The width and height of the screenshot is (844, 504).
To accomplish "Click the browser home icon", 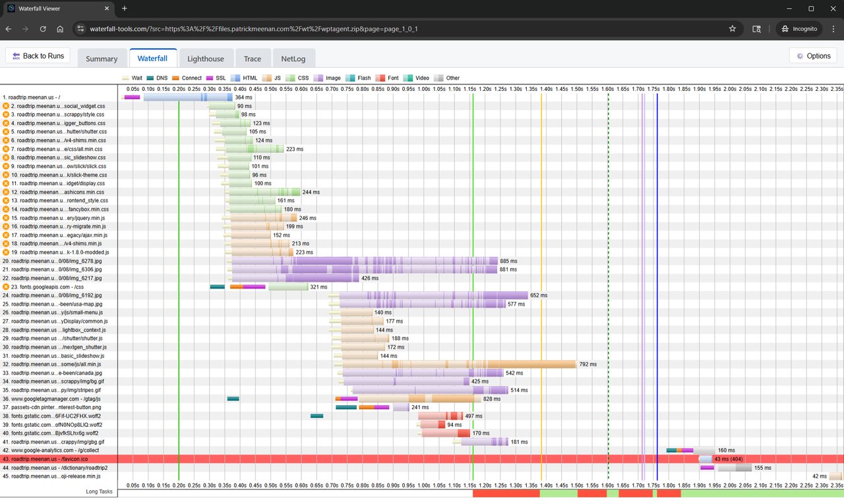I will pyautogui.click(x=60, y=29).
